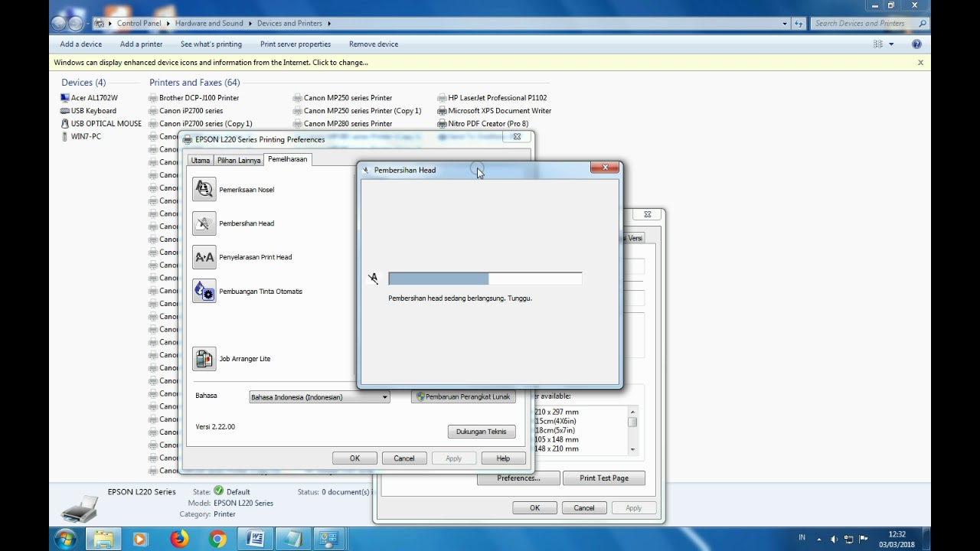This screenshot has width=980, height=551.
Task: Select Acer AL1702W monitor device
Action: 90,98
